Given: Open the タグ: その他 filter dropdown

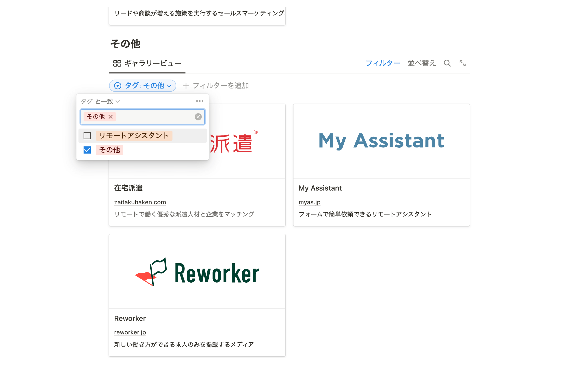Looking at the screenshot, I should (x=143, y=86).
